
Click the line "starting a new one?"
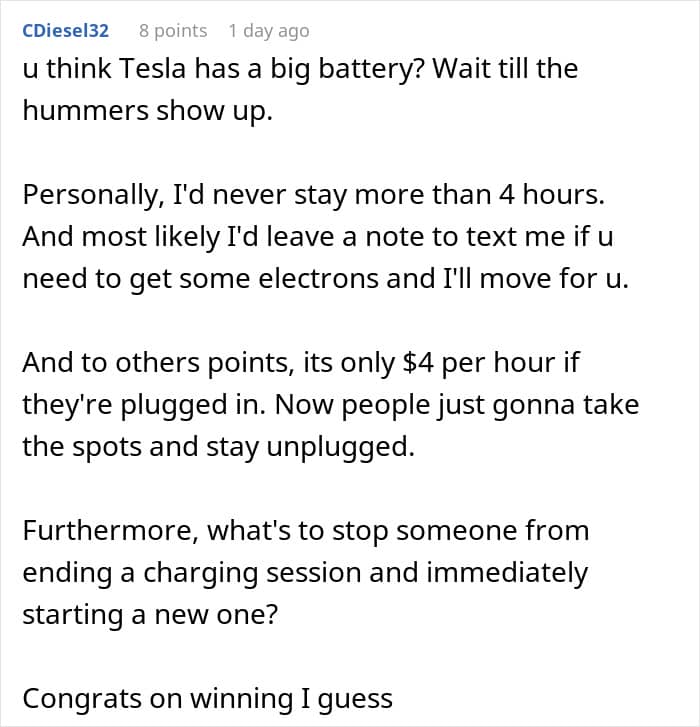click(x=152, y=613)
